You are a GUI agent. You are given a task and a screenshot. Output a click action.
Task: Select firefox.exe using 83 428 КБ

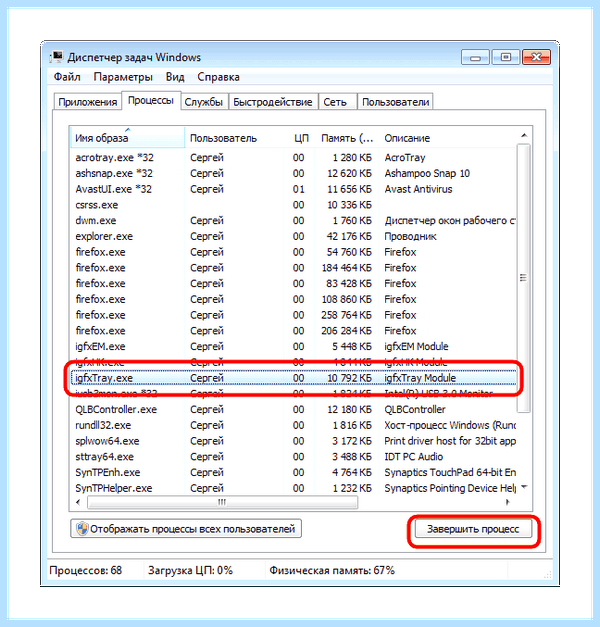[x=293, y=284]
